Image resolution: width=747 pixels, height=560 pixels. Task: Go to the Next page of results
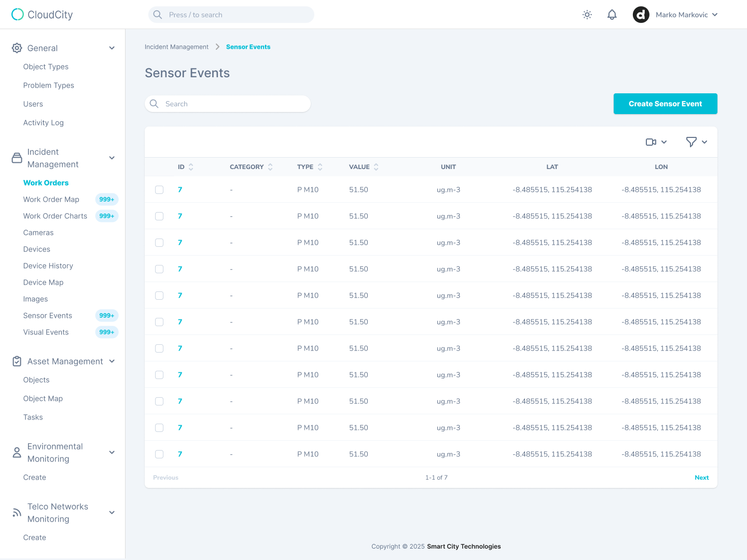click(x=701, y=478)
